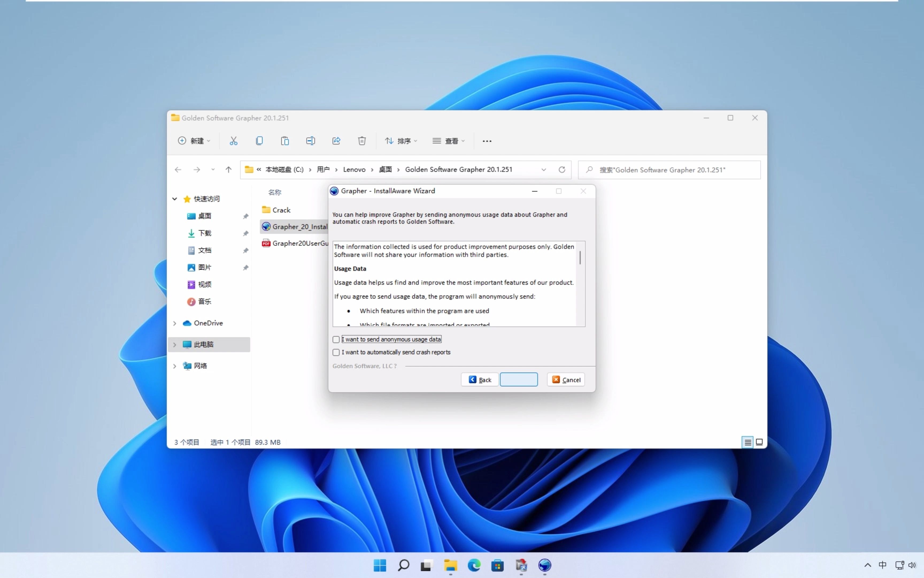Click the blank Next button in wizard

click(518, 380)
